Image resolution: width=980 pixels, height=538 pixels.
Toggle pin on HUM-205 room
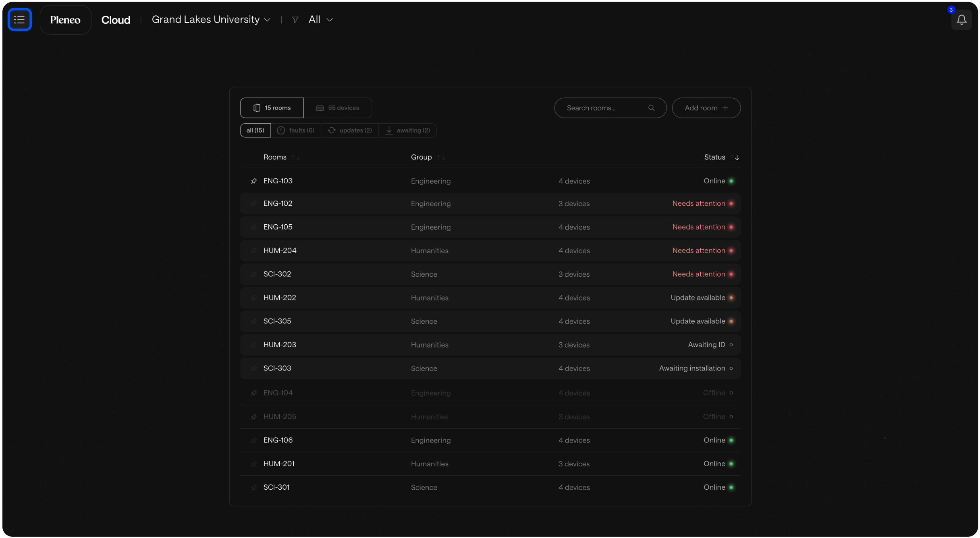253,417
